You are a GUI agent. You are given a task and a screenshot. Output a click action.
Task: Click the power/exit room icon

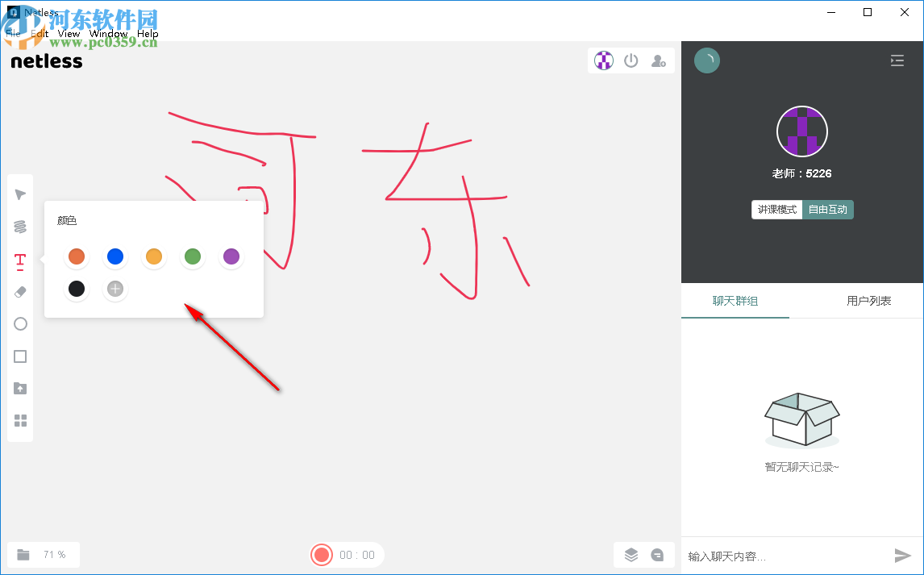click(631, 60)
